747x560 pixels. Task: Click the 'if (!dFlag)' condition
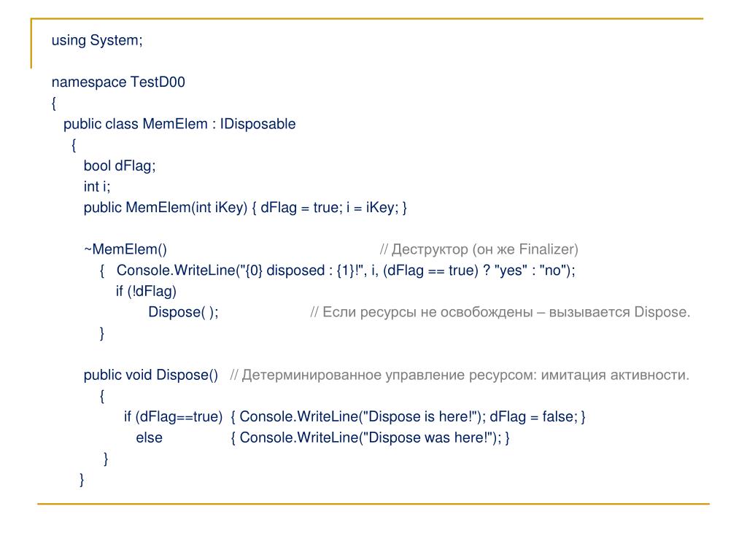[146, 291]
